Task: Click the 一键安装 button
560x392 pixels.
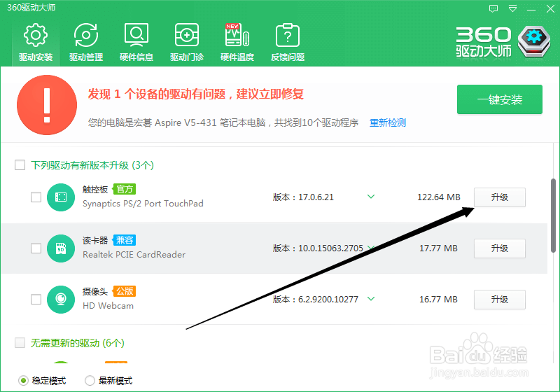Action: tap(500, 99)
